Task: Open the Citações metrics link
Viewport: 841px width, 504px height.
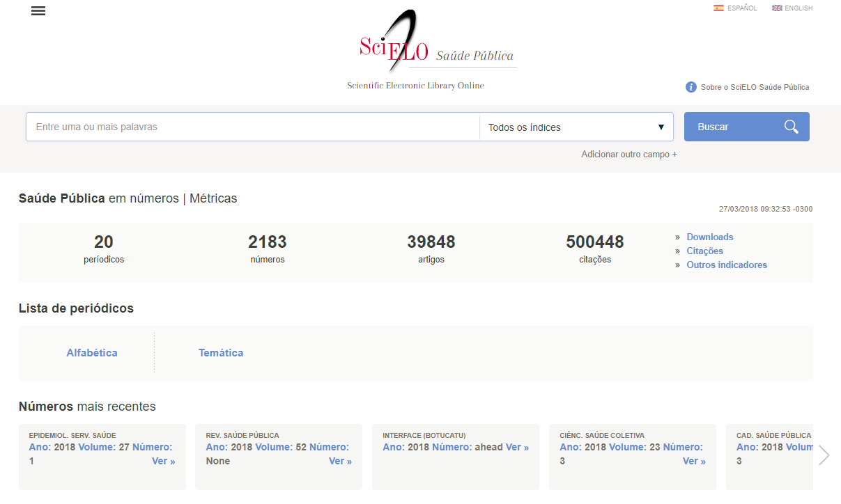Action: (x=705, y=251)
